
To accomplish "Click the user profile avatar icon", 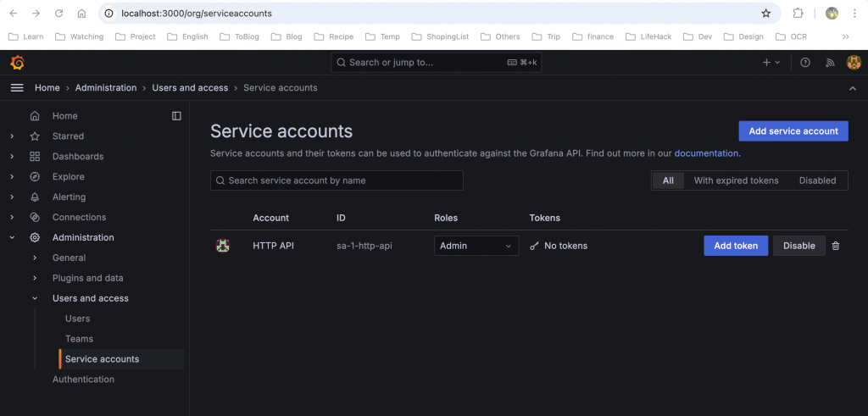I will [854, 63].
